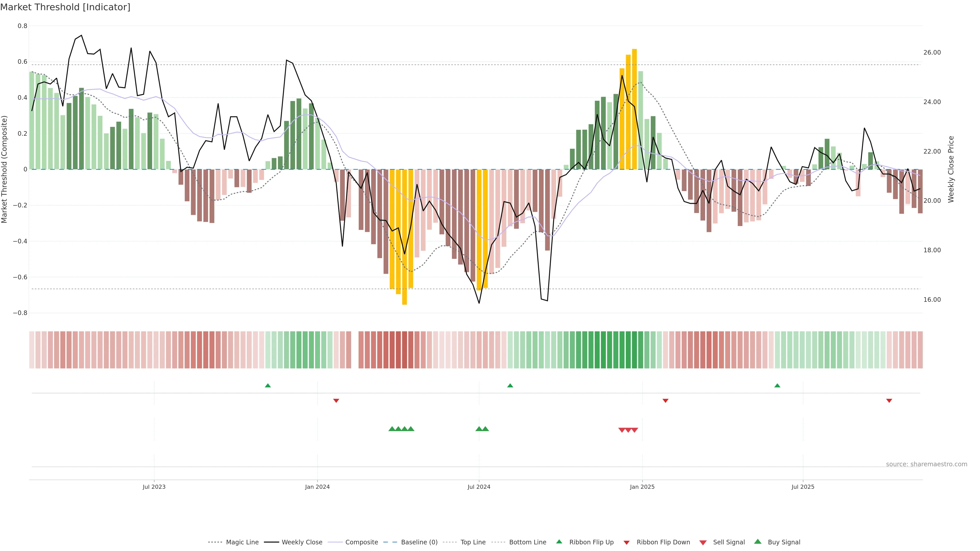Viewport: 980px width, 551px height.
Task: Click the Market Threshold [Indicator] chart title
Action: [65, 7]
